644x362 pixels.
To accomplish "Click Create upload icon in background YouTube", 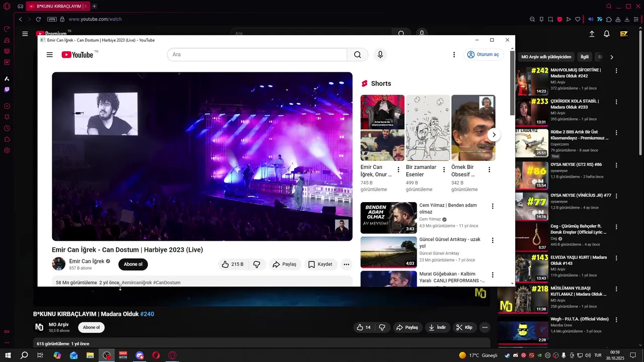I will point(592,34).
